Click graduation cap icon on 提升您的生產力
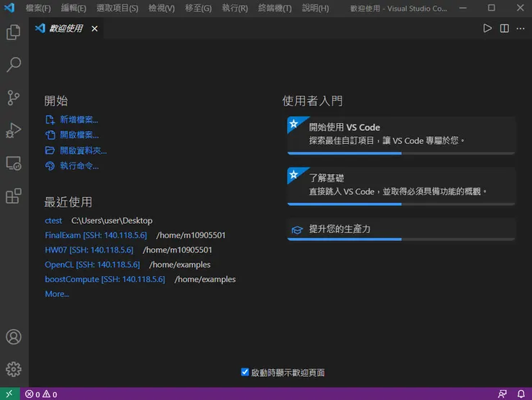Screen dimensions: 532x400 point(297,230)
